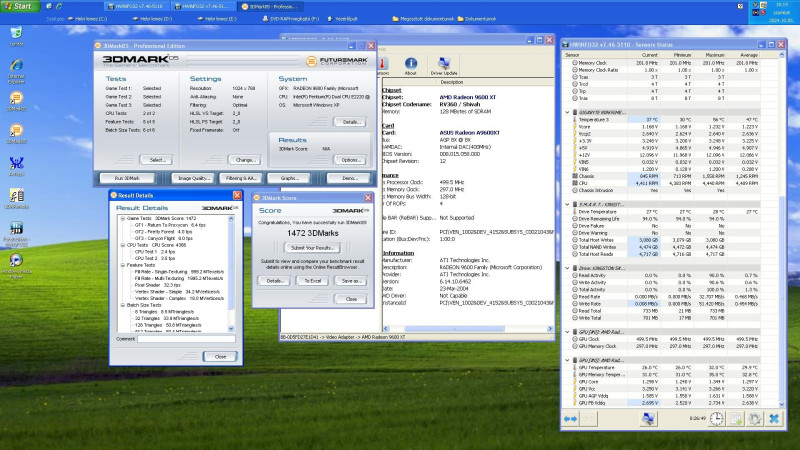
Task: Click the Average column header
Action: click(x=742, y=55)
